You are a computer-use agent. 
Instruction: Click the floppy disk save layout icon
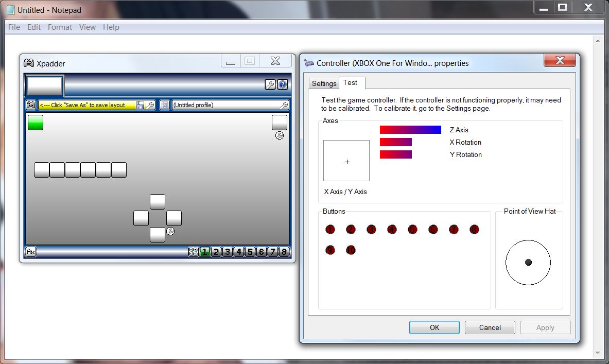coord(140,105)
